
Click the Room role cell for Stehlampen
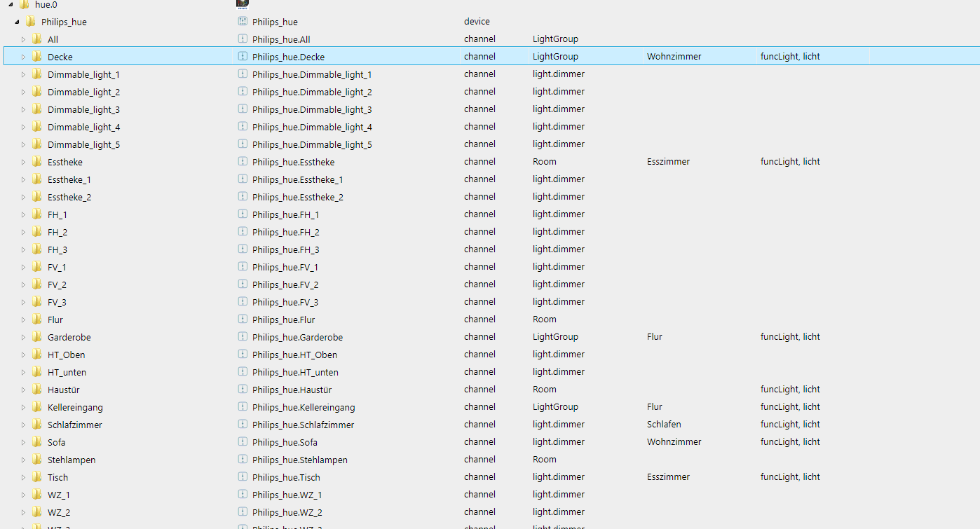pos(545,460)
